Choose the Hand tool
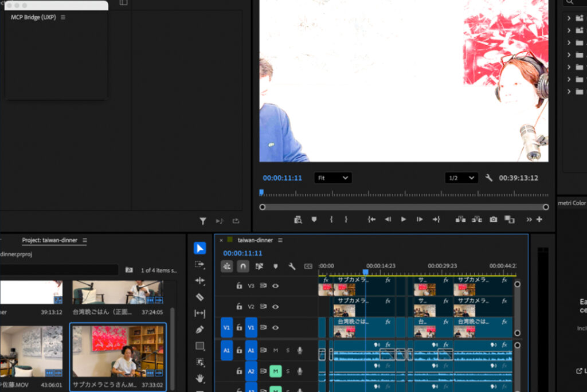Screen dimensions: 587x392 point(199,378)
